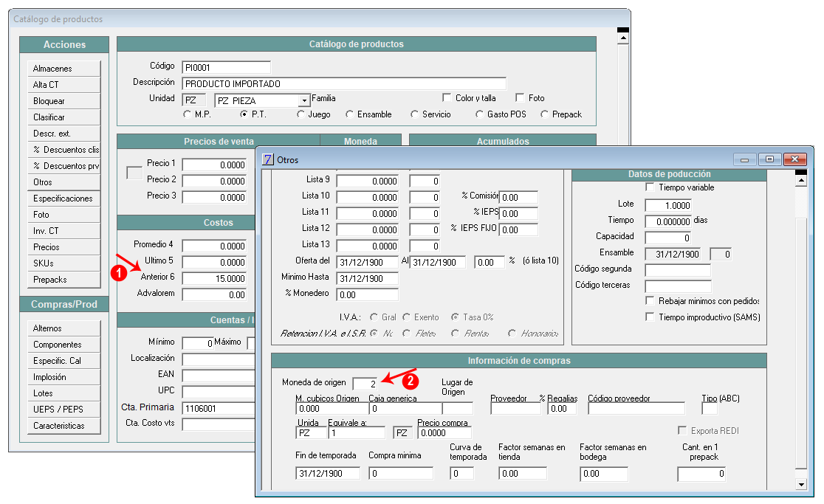Click the Bloquear button
824x504 pixels.
coord(63,101)
